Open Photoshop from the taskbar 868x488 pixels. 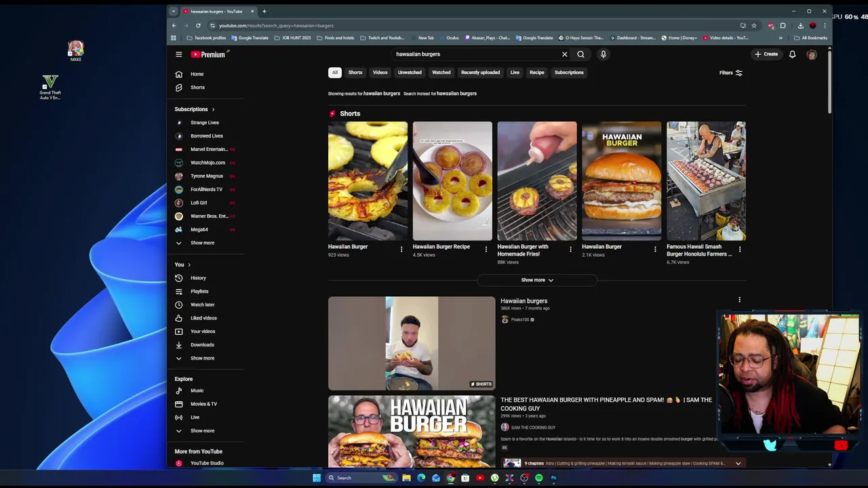tap(553, 478)
